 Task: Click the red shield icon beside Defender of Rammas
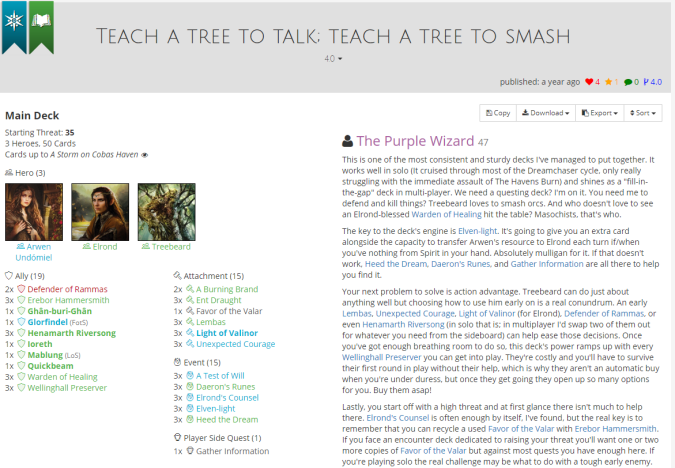pos(21,289)
